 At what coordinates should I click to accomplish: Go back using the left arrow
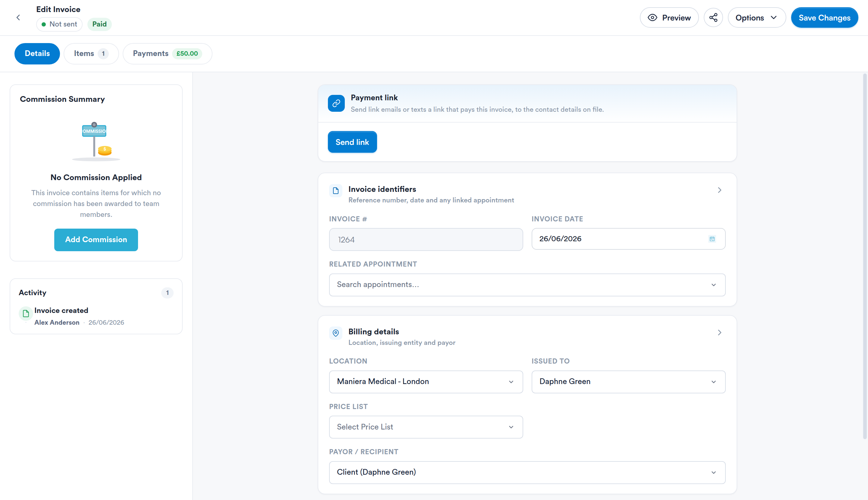pyautogui.click(x=18, y=17)
